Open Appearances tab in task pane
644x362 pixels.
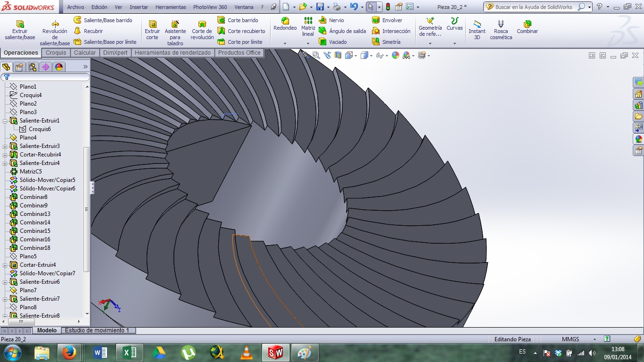pos(639,139)
